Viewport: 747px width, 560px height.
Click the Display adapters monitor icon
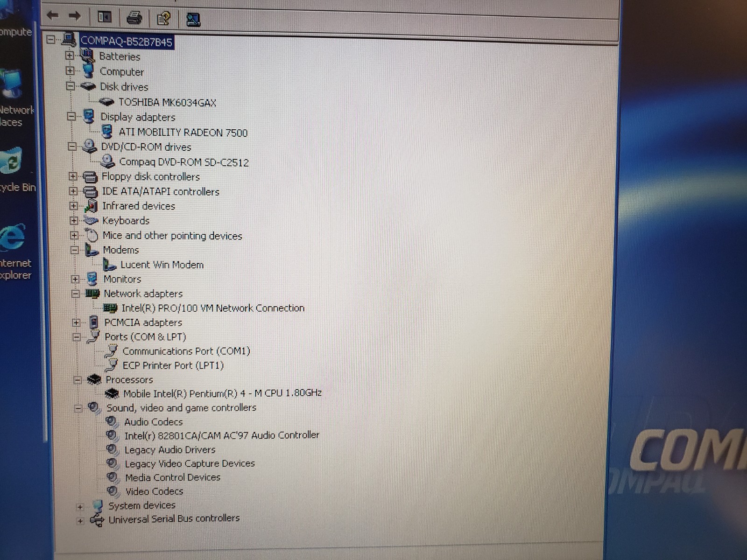(x=88, y=116)
